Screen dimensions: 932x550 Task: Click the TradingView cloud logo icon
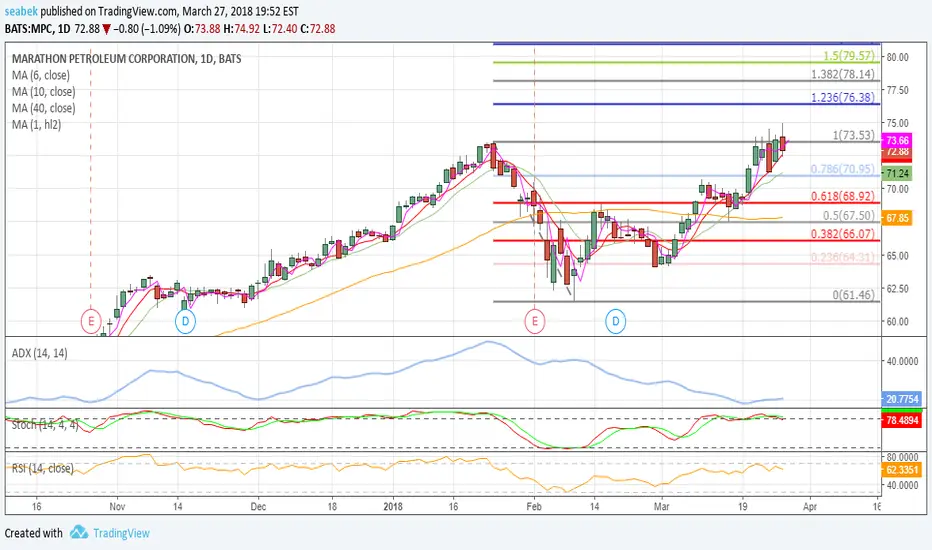[x=78, y=532]
